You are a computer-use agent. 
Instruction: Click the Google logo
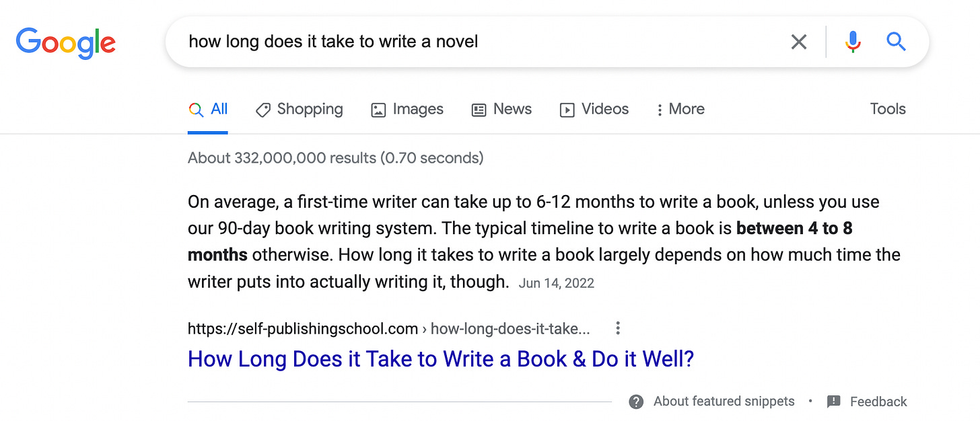(65, 42)
